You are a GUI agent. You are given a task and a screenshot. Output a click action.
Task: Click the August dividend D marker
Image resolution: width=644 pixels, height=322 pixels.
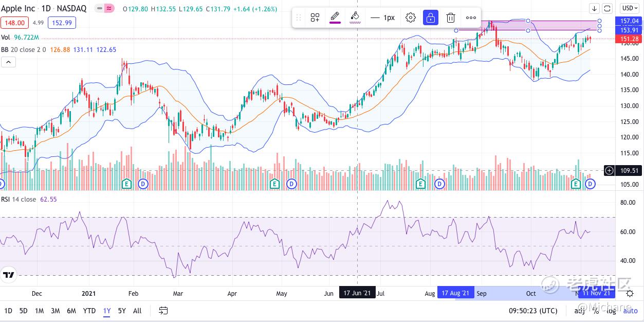click(439, 184)
